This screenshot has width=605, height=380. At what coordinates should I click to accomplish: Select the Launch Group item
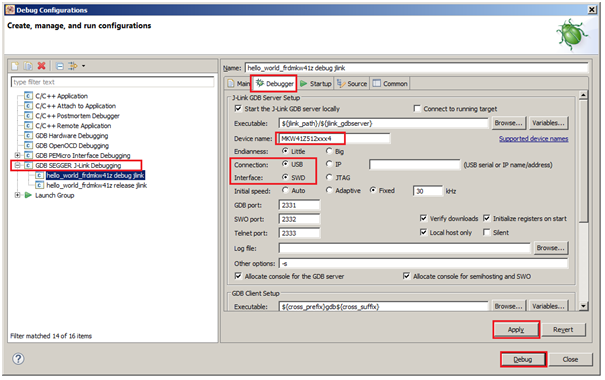[54, 196]
